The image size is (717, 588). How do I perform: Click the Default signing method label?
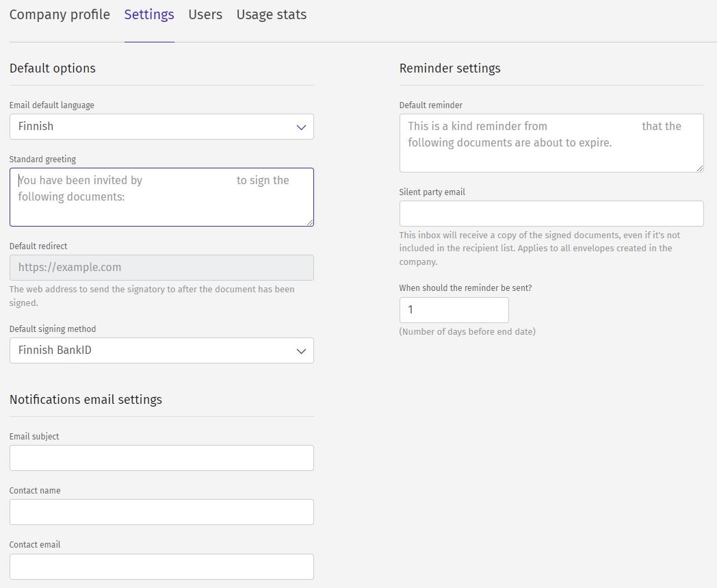pyautogui.click(x=53, y=329)
